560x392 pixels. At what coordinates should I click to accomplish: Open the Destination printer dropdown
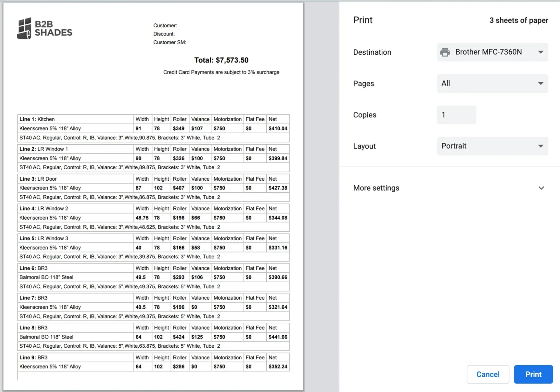click(x=492, y=52)
